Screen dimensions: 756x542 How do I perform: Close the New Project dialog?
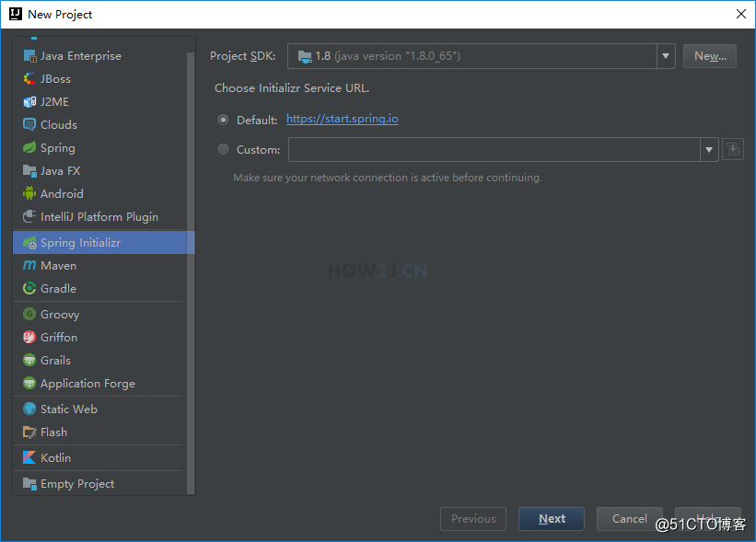[741, 14]
